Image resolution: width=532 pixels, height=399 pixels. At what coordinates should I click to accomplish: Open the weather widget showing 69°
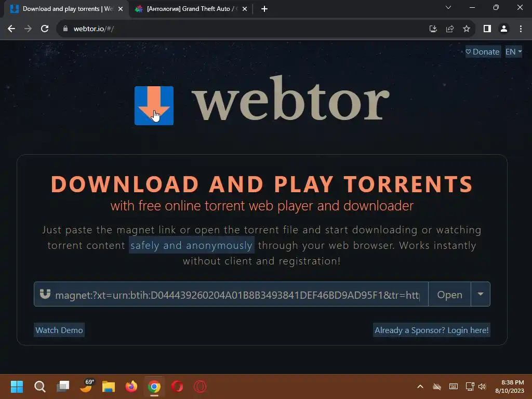86,386
